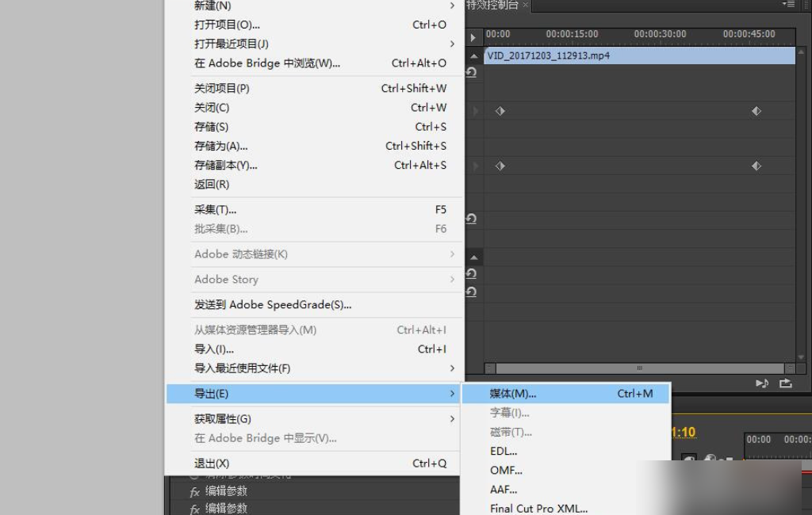Click the horizontal timeline zoom scrollbar
Screen dimensions: 812x515
(640, 368)
